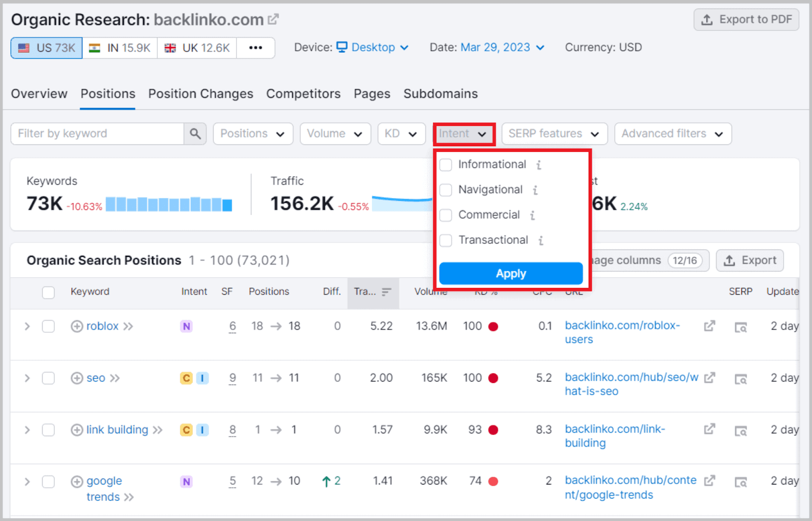812x521 pixels.
Task: Select the IN 15.9K database button
Action: [x=120, y=48]
